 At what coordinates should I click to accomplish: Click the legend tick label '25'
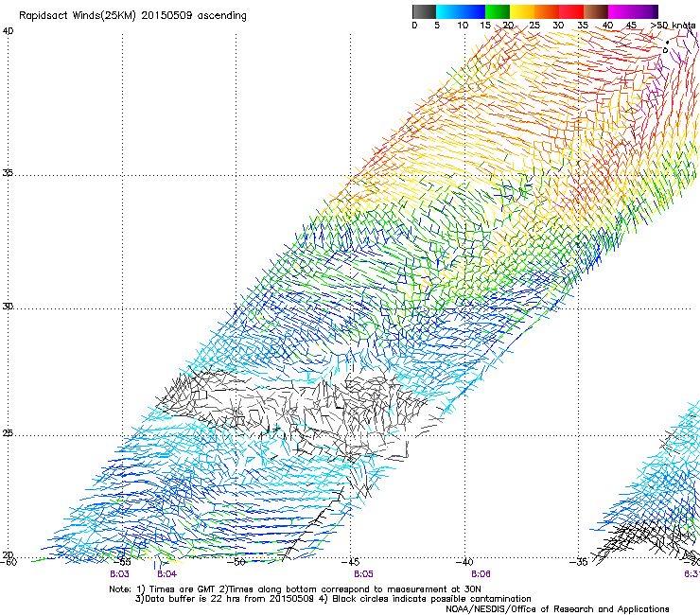[x=534, y=26]
